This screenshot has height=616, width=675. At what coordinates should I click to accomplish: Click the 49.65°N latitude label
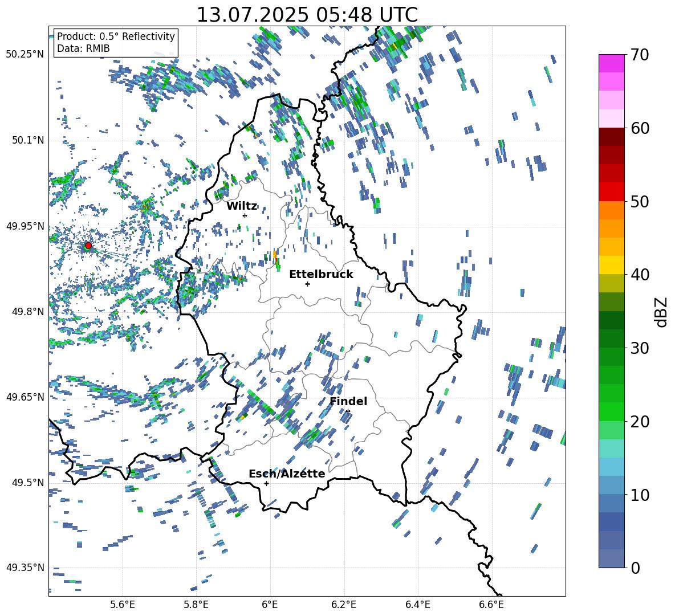tap(25, 397)
